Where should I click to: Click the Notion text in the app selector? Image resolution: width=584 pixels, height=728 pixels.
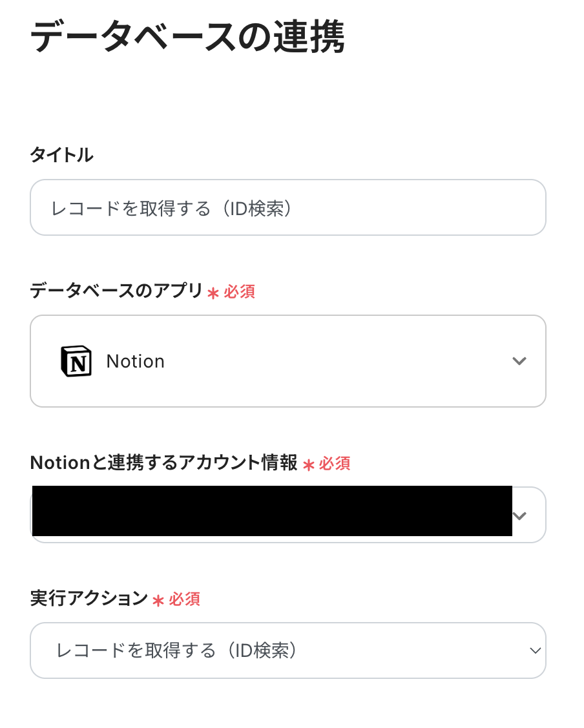pyautogui.click(x=136, y=361)
